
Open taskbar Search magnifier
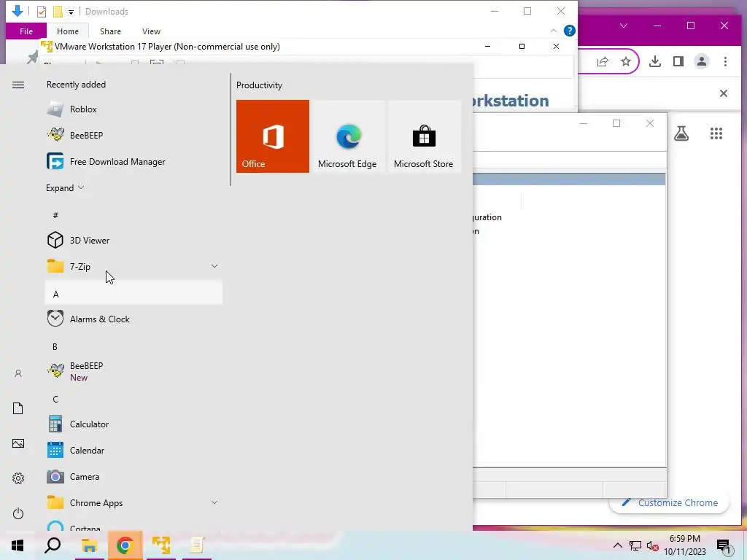point(53,545)
